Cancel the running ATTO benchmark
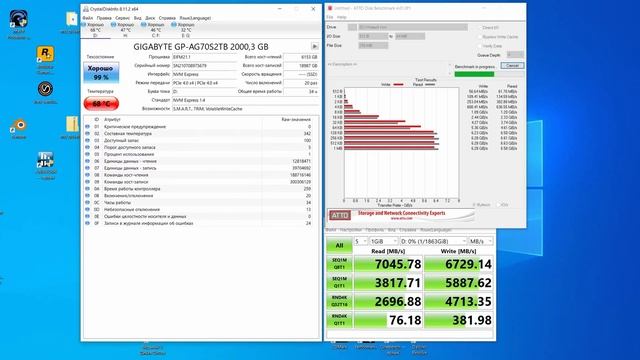Screen dimensions: 640x360 click(x=512, y=66)
